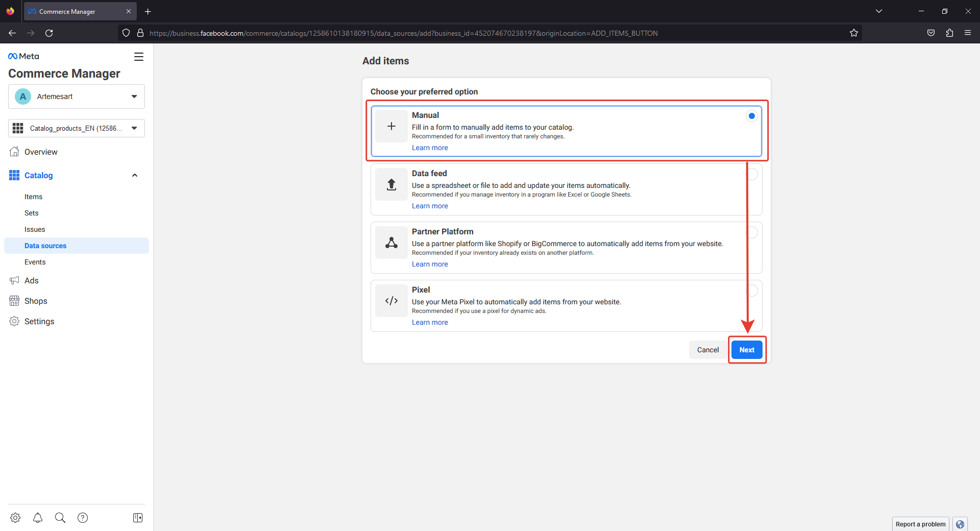This screenshot has width=980, height=531.
Task: Focus the browser address bar URL
Action: click(403, 33)
